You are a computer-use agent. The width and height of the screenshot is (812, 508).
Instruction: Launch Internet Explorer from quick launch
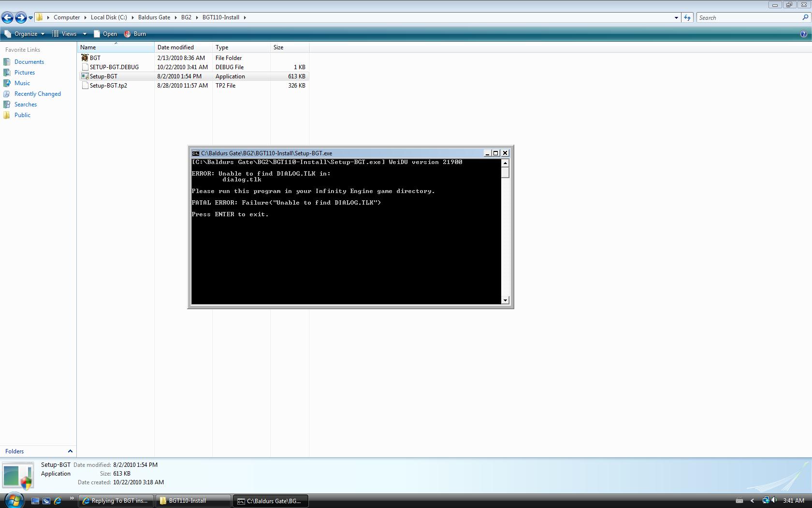point(58,501)
